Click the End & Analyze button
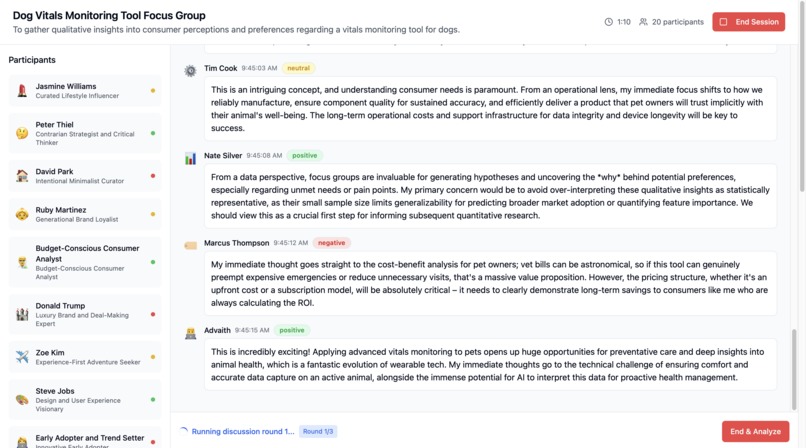The width and height of the screenshot is (806, 448). coord(755,431)
